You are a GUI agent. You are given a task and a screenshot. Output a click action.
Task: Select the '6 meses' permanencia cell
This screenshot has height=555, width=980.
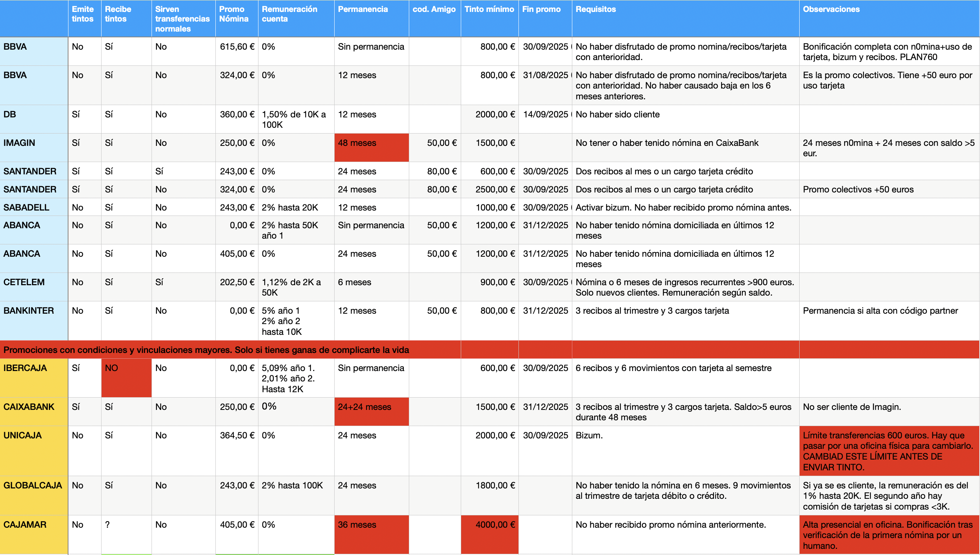[372, 287]
